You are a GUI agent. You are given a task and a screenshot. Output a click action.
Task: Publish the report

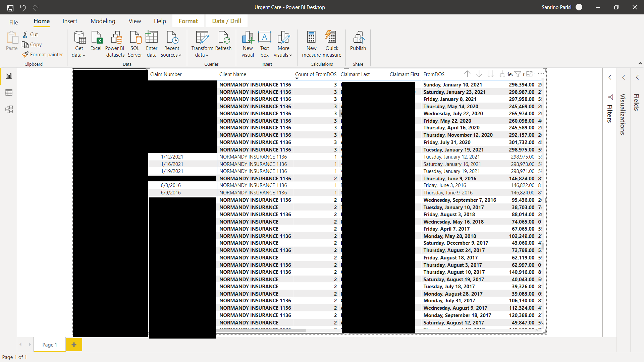(x=358, y=41)
